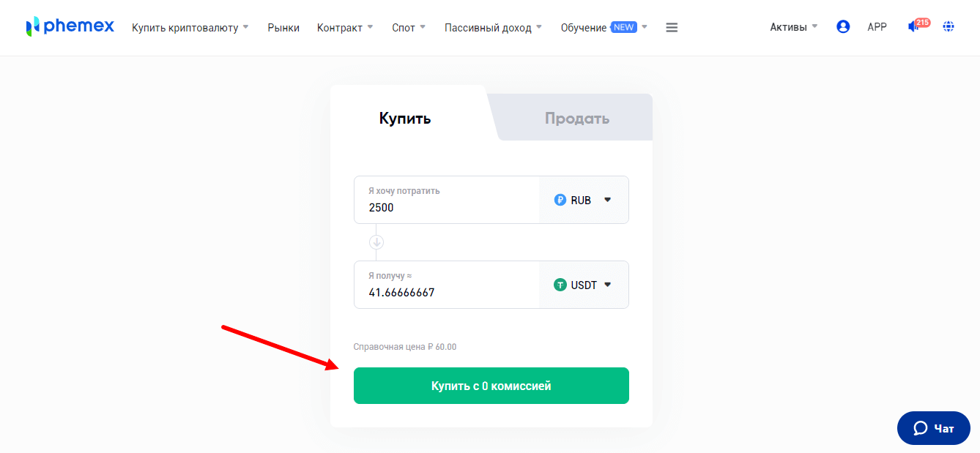Open the Чат support button
Image resolution: width=980 pixels, height=453 pixels.
pos(933,428)
